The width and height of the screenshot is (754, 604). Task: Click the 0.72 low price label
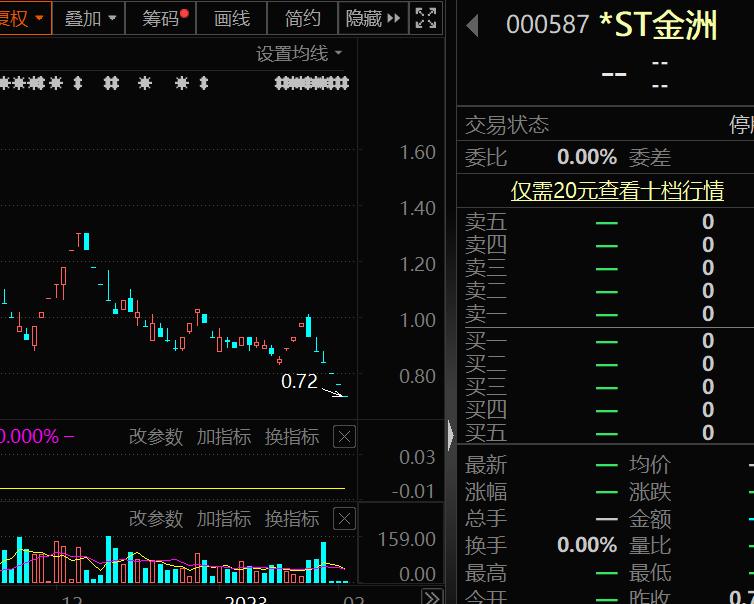(299, 381)
